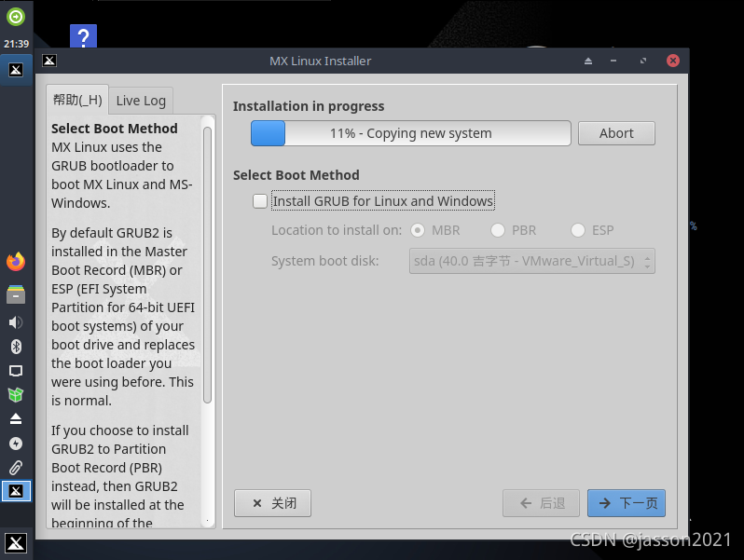744x560 pixels.
Task: Click the keep-above triangle in title bar
Action: coord(588,61)
